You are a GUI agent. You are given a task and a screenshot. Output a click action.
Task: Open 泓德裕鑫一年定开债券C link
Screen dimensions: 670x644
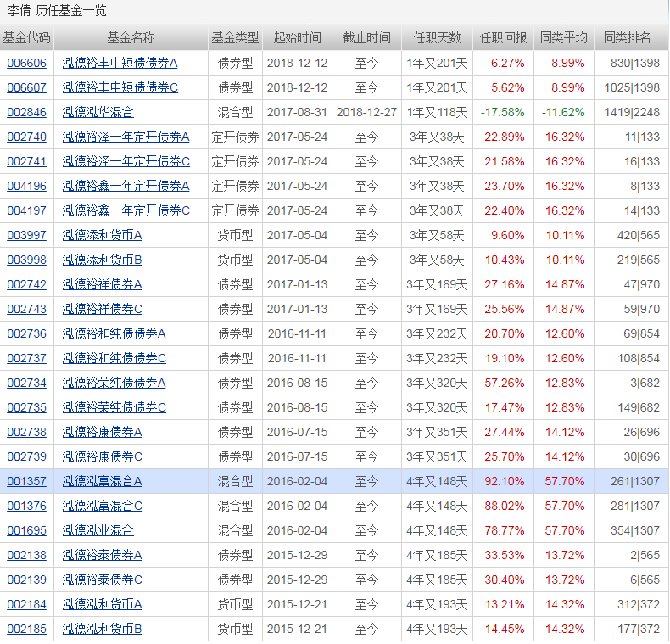click(x=126, y=210)
